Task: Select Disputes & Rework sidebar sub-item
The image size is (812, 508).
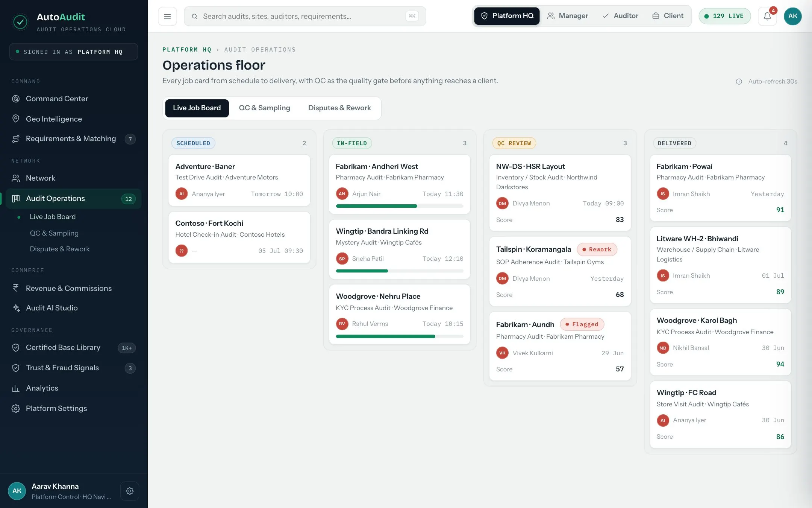Action: 59,249
